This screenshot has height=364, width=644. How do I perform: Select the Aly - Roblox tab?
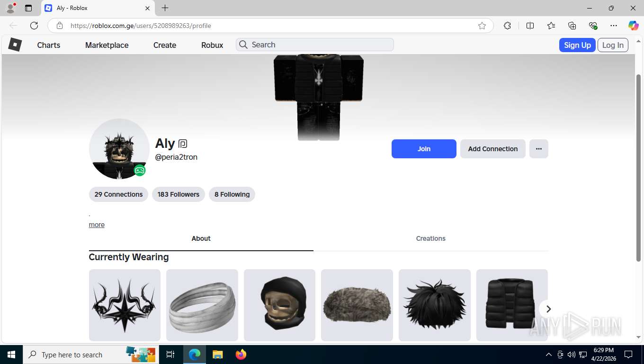point(98,8)
